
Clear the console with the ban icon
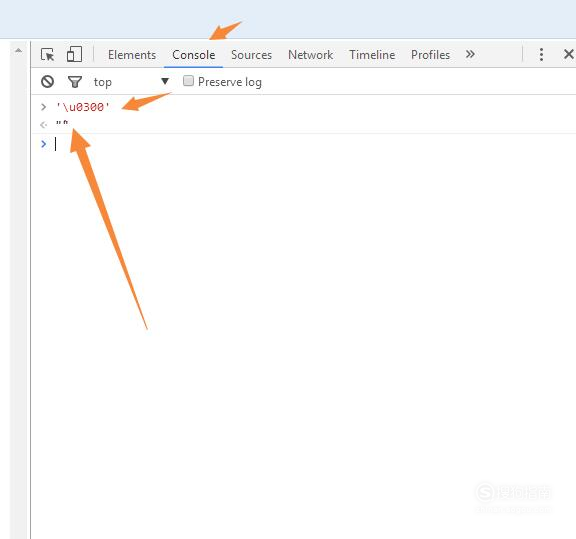tap(47, 82)
